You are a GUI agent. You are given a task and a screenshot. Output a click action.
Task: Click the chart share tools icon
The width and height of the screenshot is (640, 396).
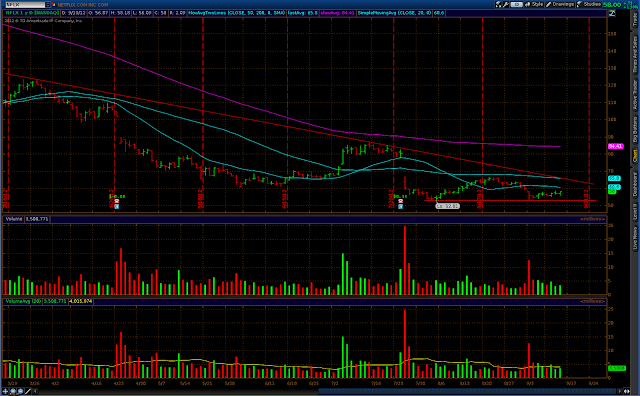(498, 4)
